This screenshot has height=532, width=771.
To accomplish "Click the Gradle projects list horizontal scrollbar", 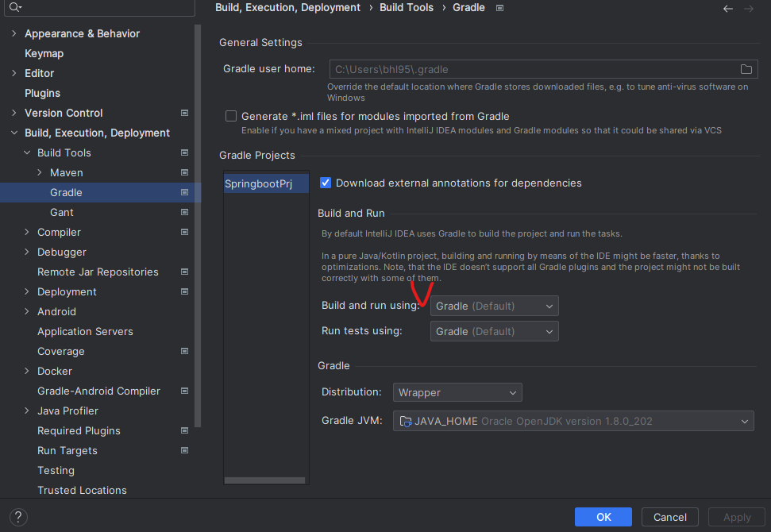I will [x=264, y=480].
